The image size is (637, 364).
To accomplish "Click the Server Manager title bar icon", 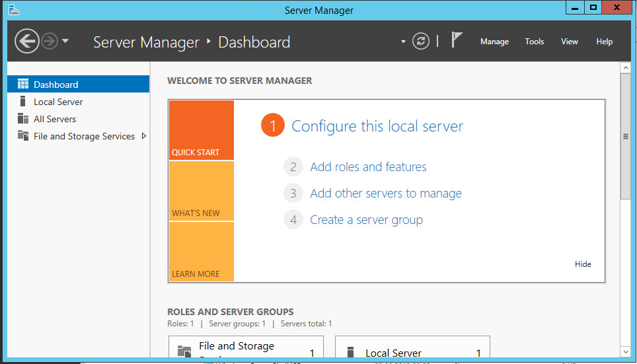I will pos(13,10).
